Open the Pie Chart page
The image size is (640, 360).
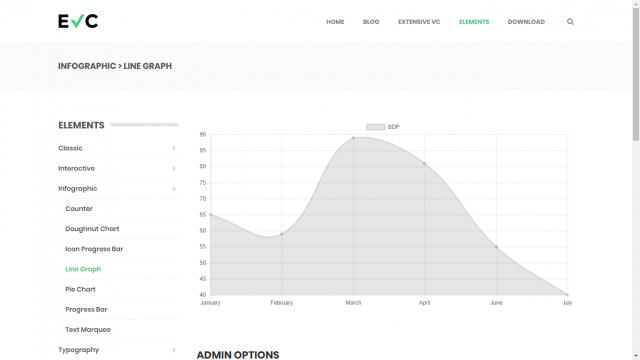[80, 289]
